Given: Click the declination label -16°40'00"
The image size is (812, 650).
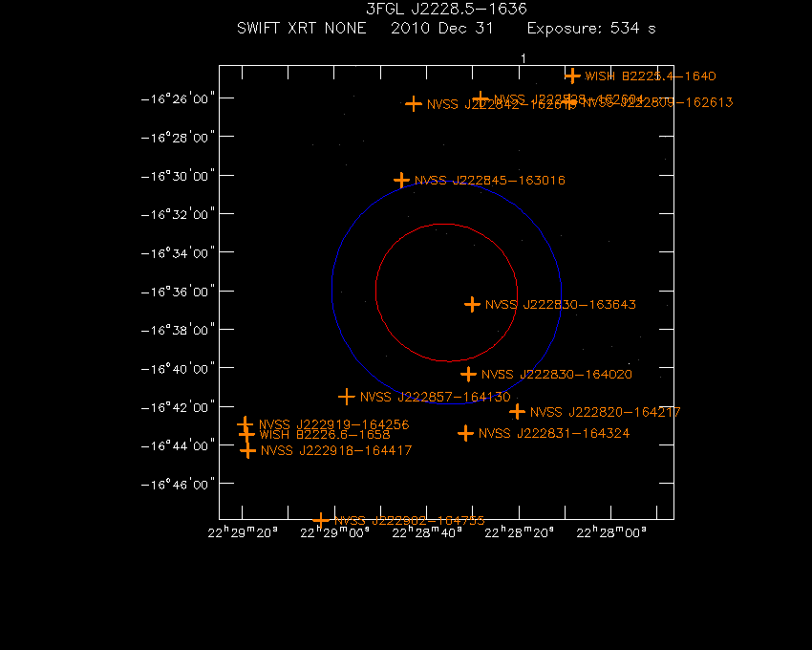Looking at the screenshot, I should pyautogui.click(x=178, y=369).
